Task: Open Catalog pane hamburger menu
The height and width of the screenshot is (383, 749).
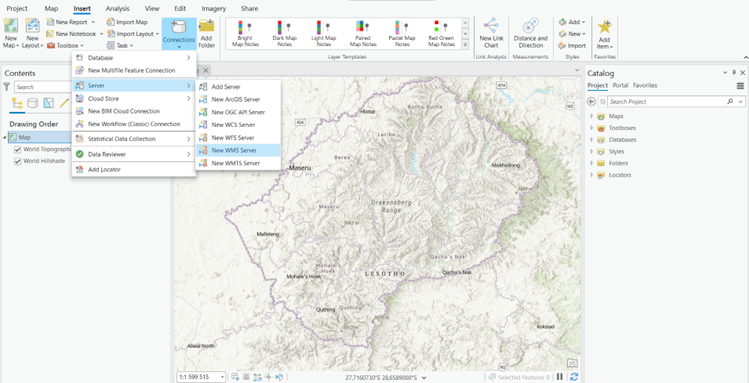Action: click(740, 86)
